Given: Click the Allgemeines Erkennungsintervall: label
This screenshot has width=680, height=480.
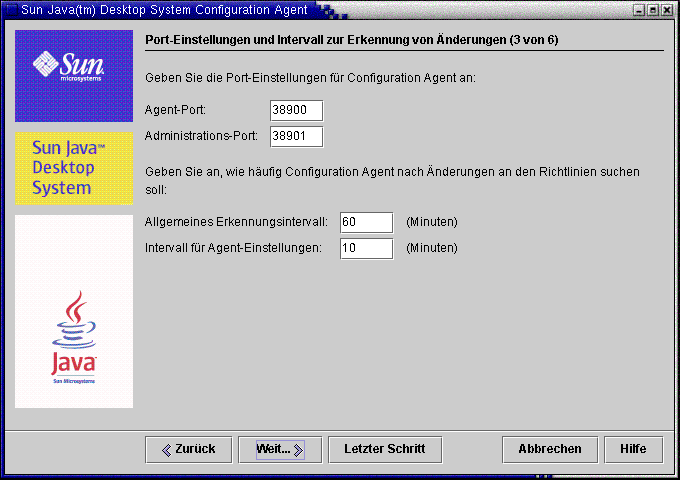Looking at the screenshot, I should (x=236, y=222).
